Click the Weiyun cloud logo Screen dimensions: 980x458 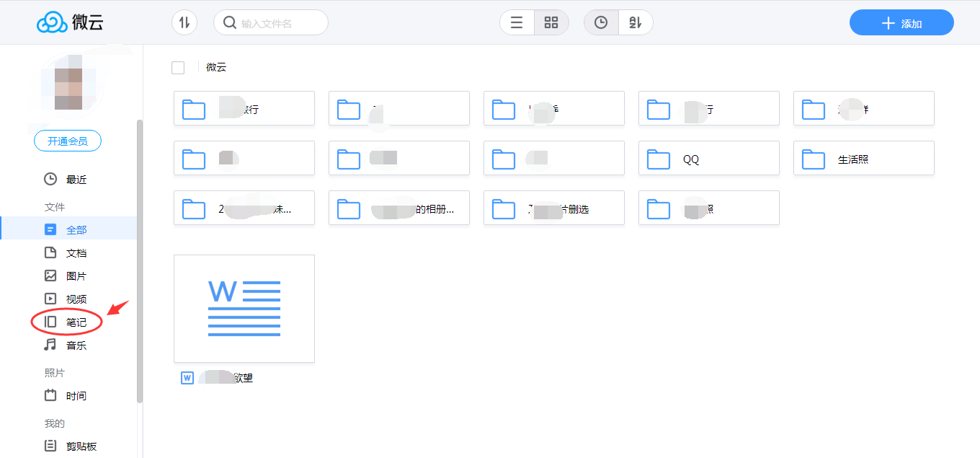pyautogui.click(x=70, y=23)
